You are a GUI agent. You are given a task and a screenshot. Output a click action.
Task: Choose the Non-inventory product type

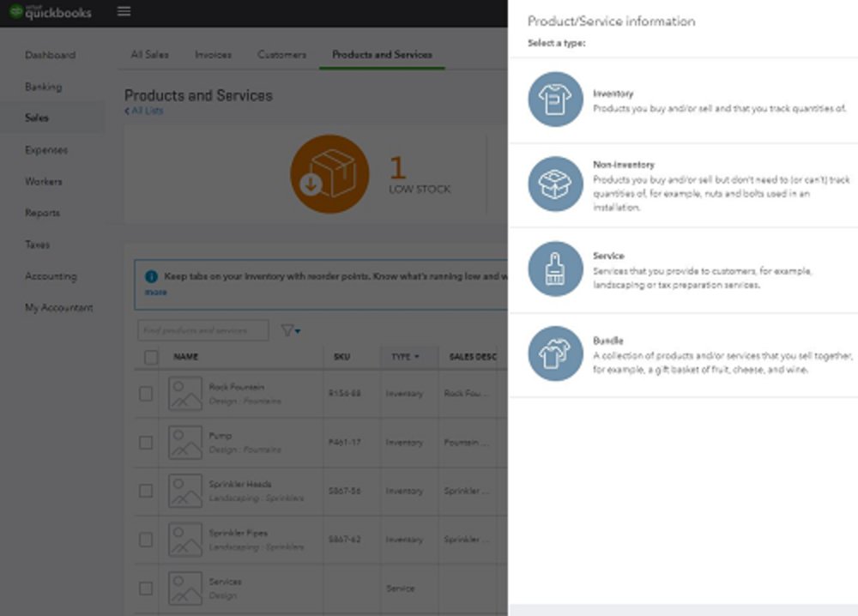pyautogui.click(x=683, y=185)
